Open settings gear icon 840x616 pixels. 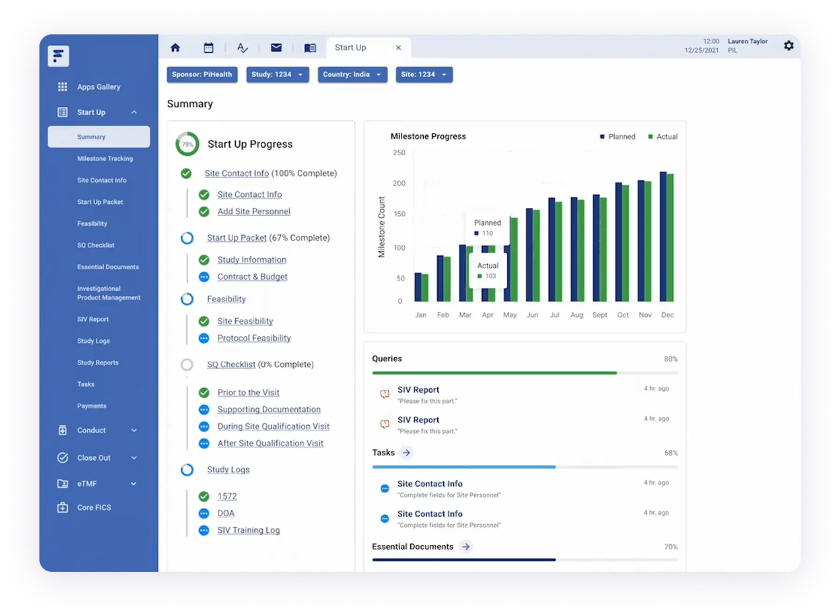coord(789,46)
